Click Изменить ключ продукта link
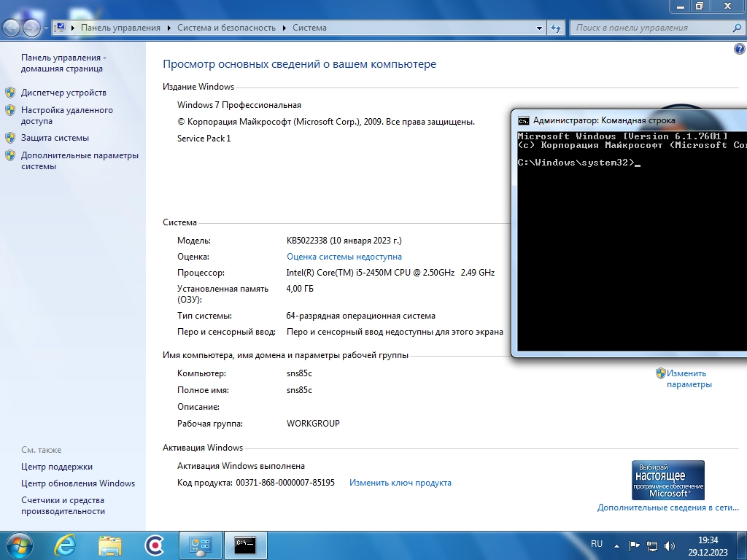The image size is (747, 560). [x=400, y=483]
